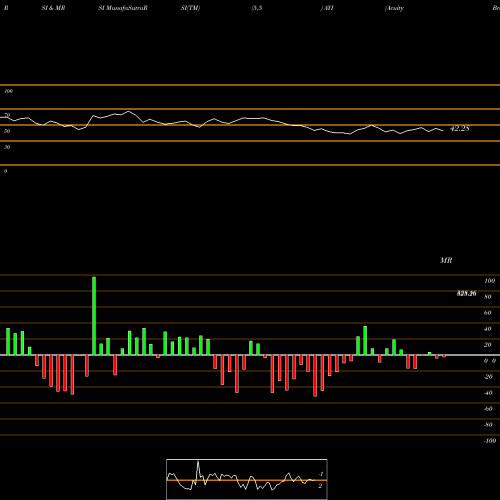This screenshot has height=500, width=500.
Task: Click the "SI MunafaSutraR" header text
Action: [123, 8]
